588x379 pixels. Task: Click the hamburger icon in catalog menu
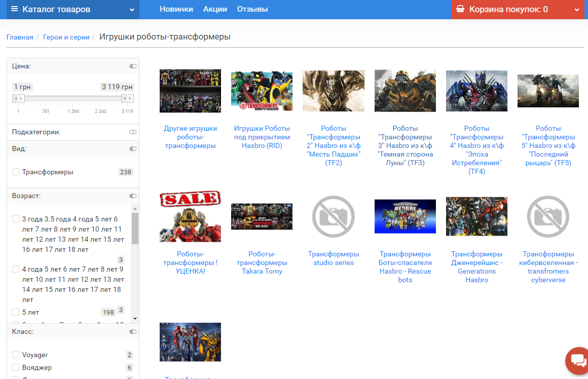click(x=14, y=9)
